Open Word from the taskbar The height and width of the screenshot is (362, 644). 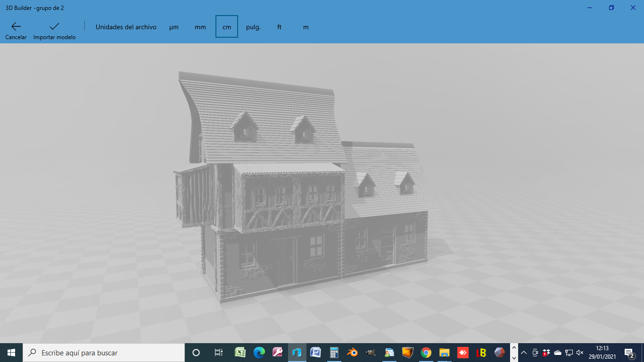click(x=315, y=353)
